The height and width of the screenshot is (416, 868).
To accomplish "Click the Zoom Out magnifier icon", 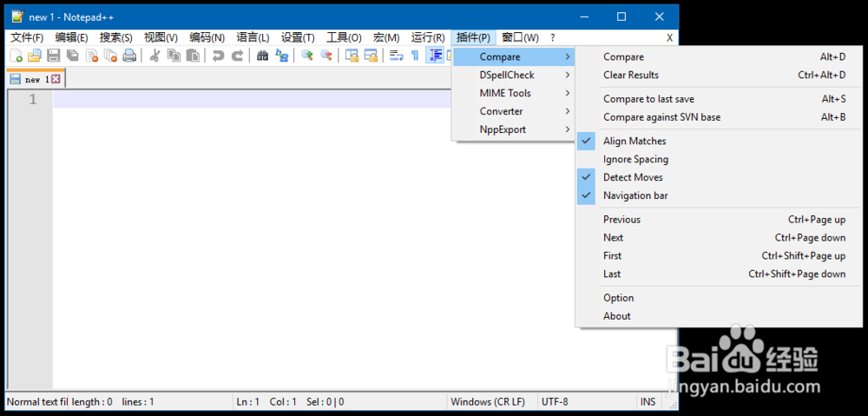I will (x=326, y=55).
